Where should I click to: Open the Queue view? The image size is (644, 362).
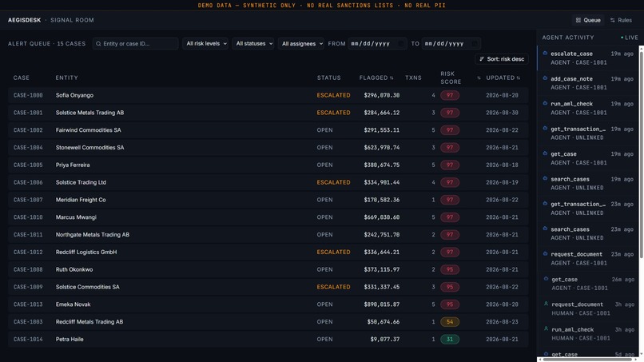tap(588, 20)
